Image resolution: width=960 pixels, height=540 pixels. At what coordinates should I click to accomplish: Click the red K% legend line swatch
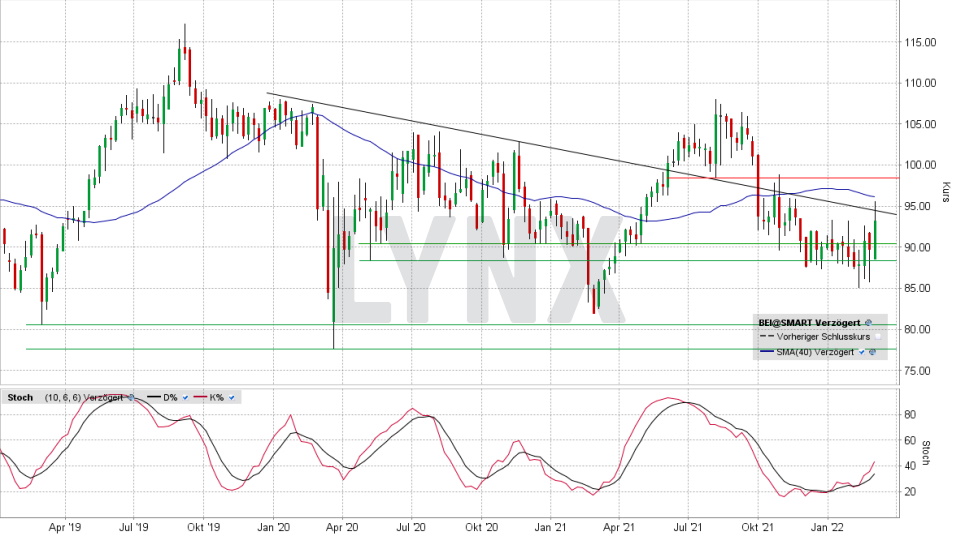tap(200, 397)
